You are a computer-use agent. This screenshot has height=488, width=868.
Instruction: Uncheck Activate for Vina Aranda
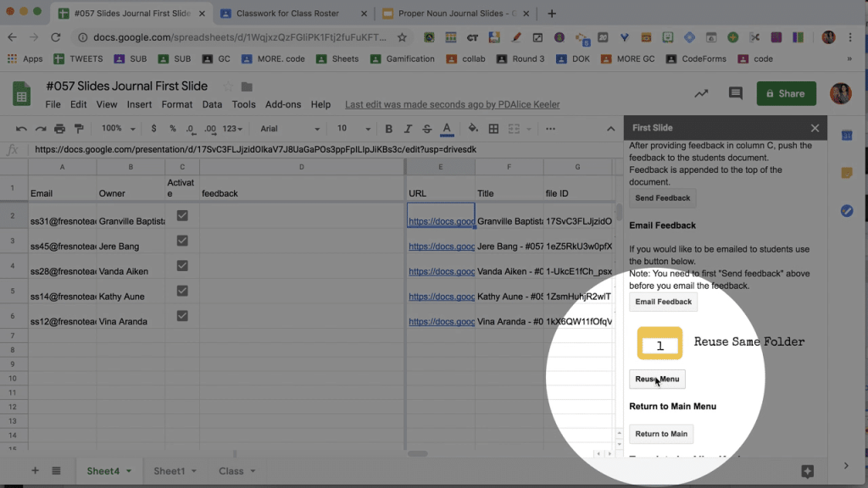tap(182, 316)
